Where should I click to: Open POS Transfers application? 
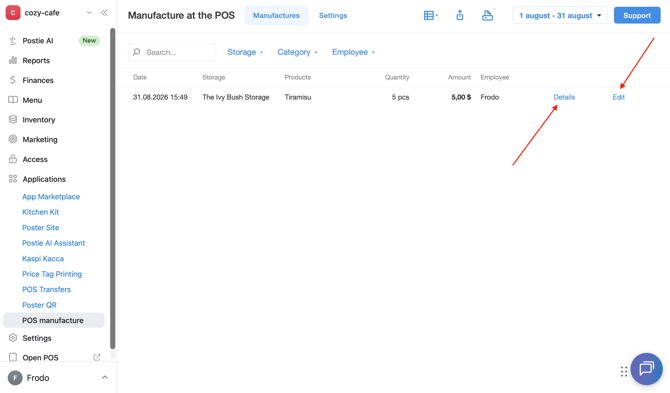[46, 289]
